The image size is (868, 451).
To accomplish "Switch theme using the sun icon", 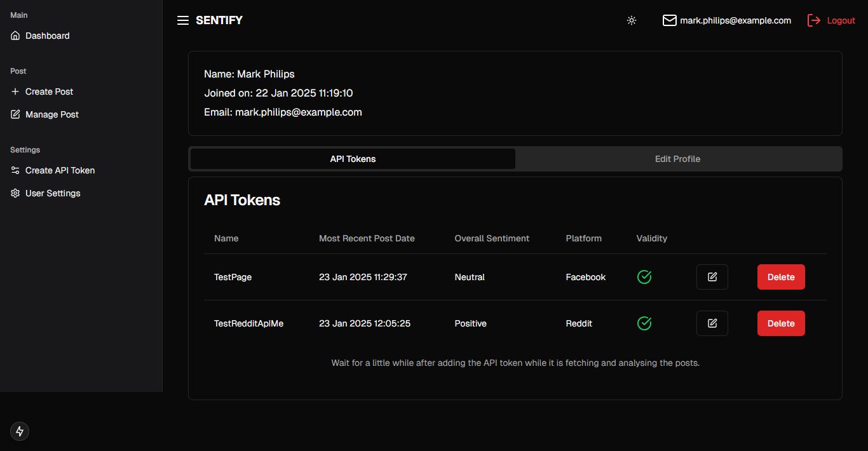I will 631,20.
